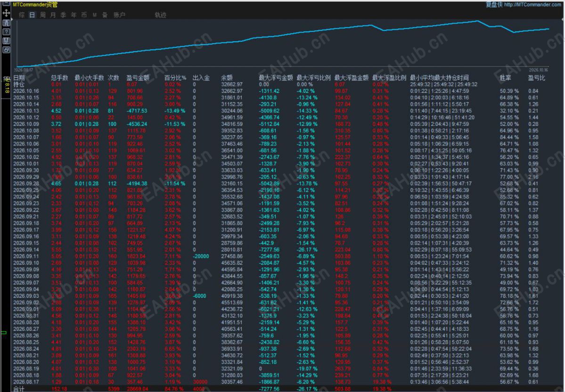565x392 pixels.
Task: Open the 年 yearly tab
Action: [x=74, y=15]
